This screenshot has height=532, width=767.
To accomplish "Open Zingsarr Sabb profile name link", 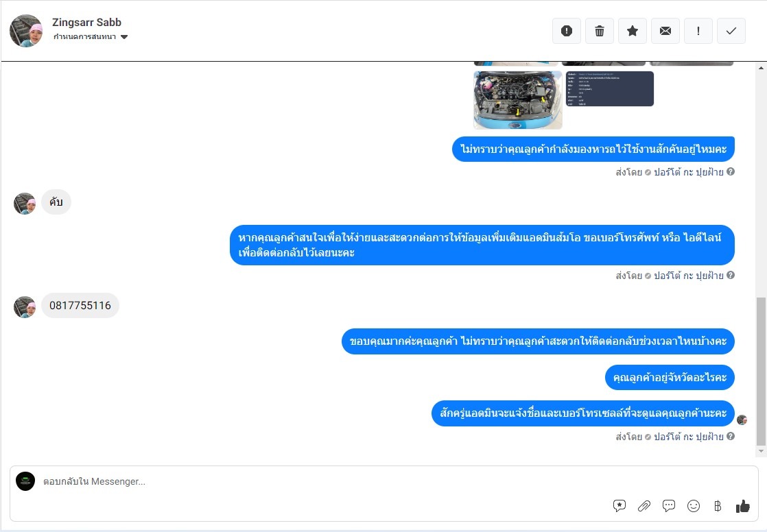I will pyautogui.click(x=86, y=23).
